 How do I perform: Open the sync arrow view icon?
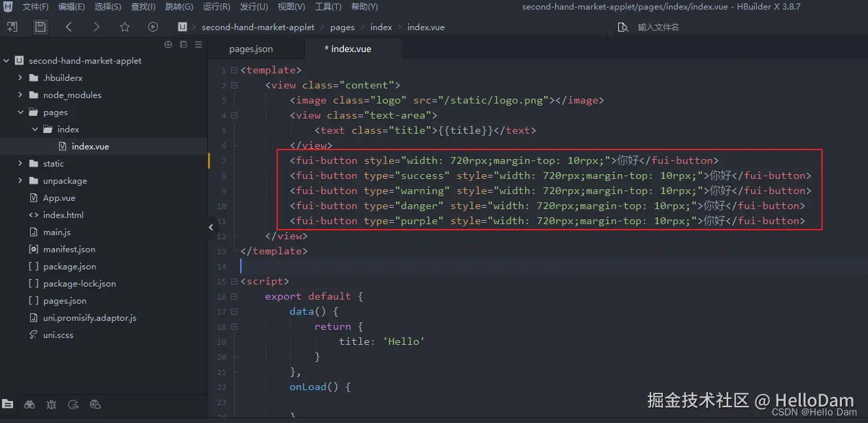click(73, 404)
